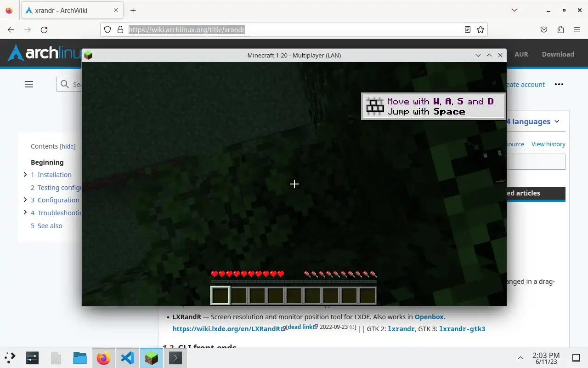Screen dimensions: 588x368
Task: Open the clock showing 2:03 PM
Action: pyautogui.click(x=546, y=358)
